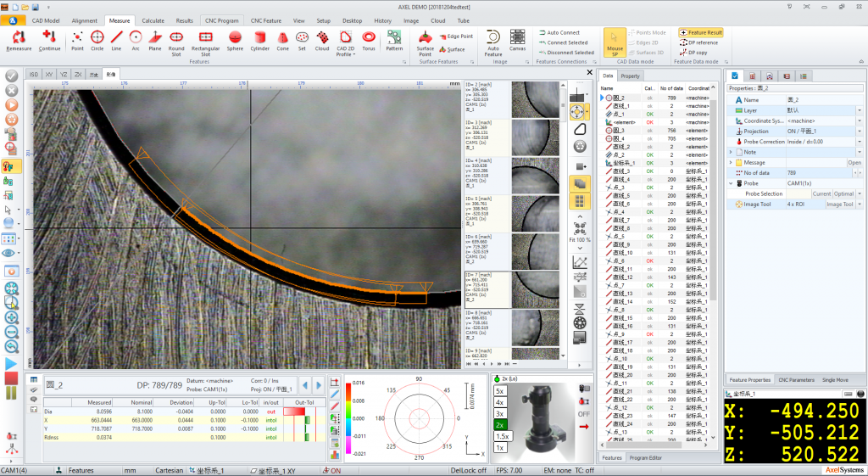The height and width of the screenshot is (476, 868).
Task: Pick the Arc feature tool
Action: pos(135,41)
